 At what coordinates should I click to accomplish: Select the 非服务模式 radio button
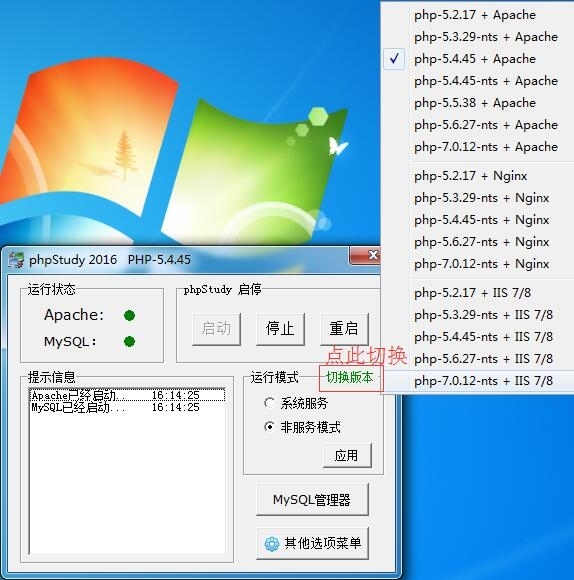tap(269, 426)
